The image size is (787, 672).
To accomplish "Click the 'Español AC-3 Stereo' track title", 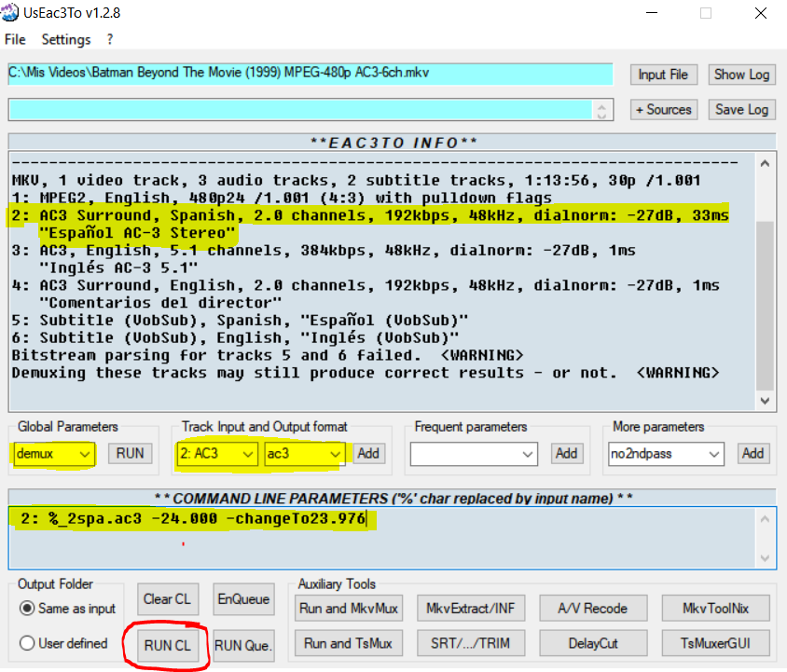I will pos(137,233).
